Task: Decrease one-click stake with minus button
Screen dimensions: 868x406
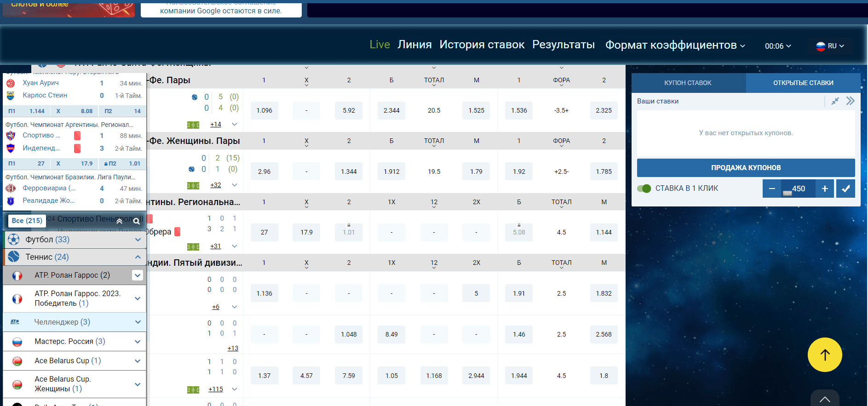Action: click(x=772, y=189)
